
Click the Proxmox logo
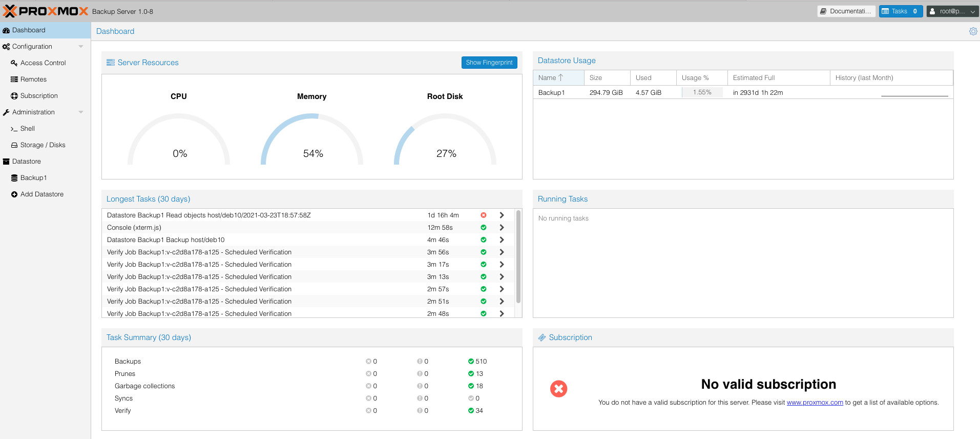[46, 11]
